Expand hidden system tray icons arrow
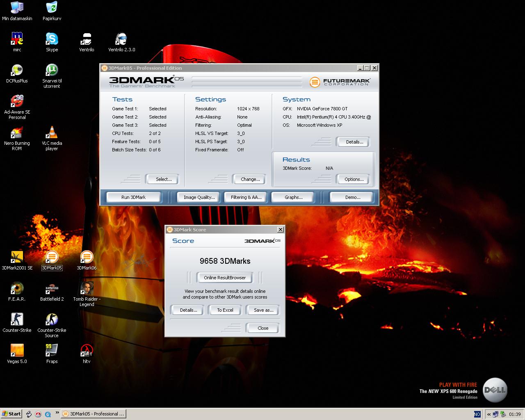 pos(489,414)
